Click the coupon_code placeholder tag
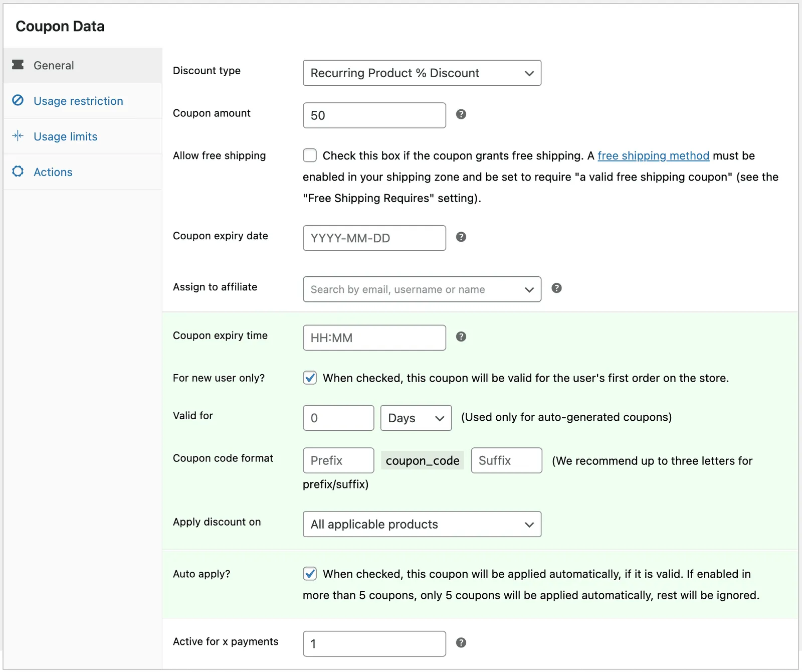 pos(423,460)
